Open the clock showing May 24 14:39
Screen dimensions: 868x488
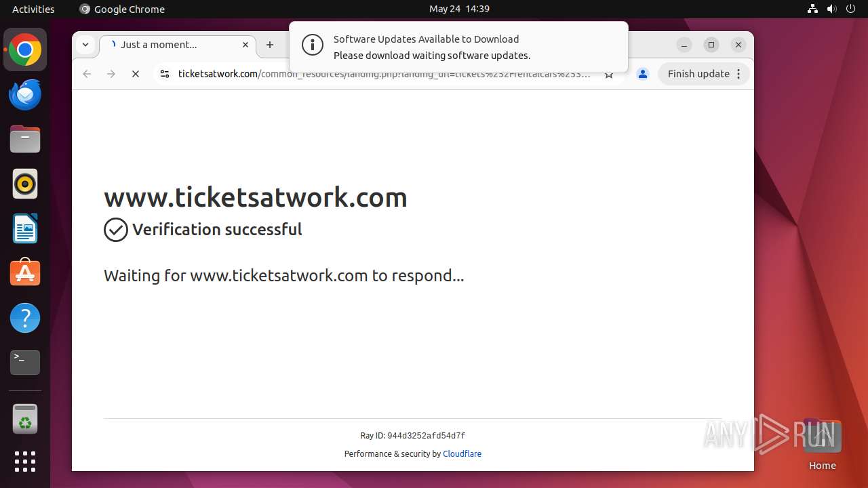tap(459, 9)
